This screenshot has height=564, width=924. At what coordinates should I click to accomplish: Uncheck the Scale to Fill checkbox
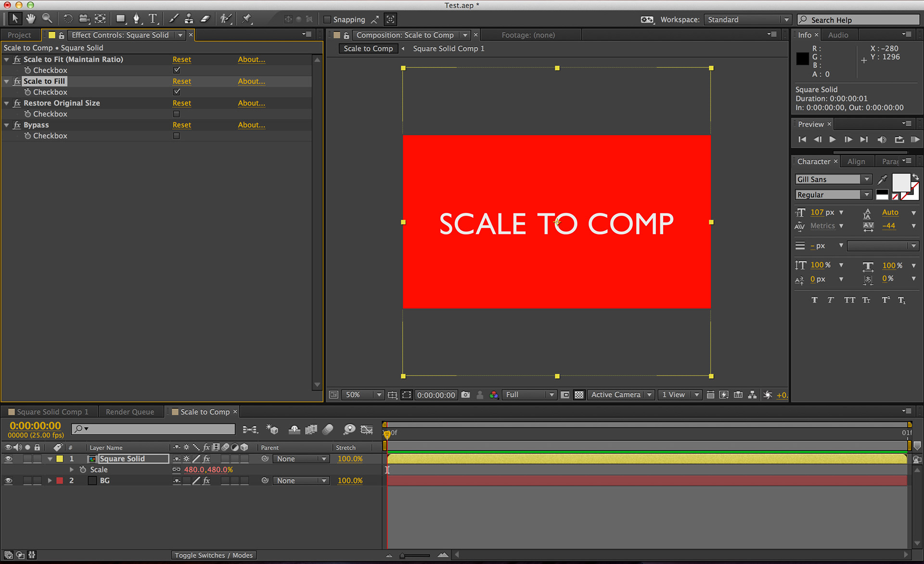coord(177,92)
